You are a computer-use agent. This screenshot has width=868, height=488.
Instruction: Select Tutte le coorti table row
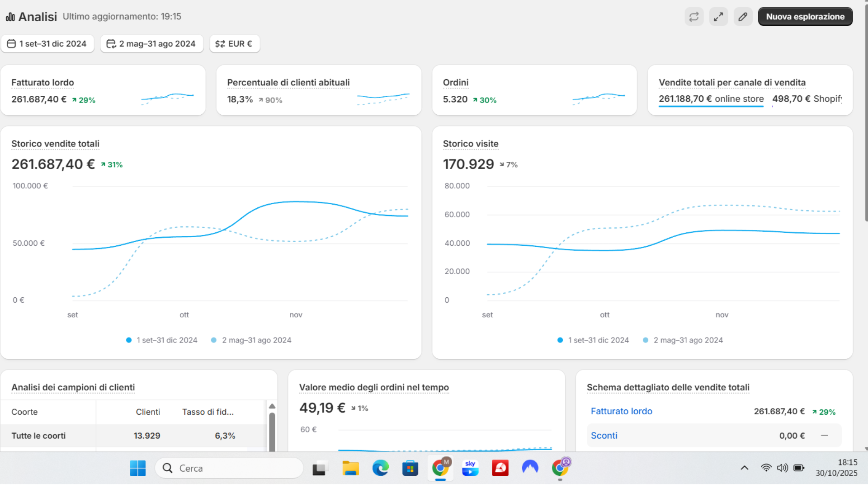[x=134, y=436]
